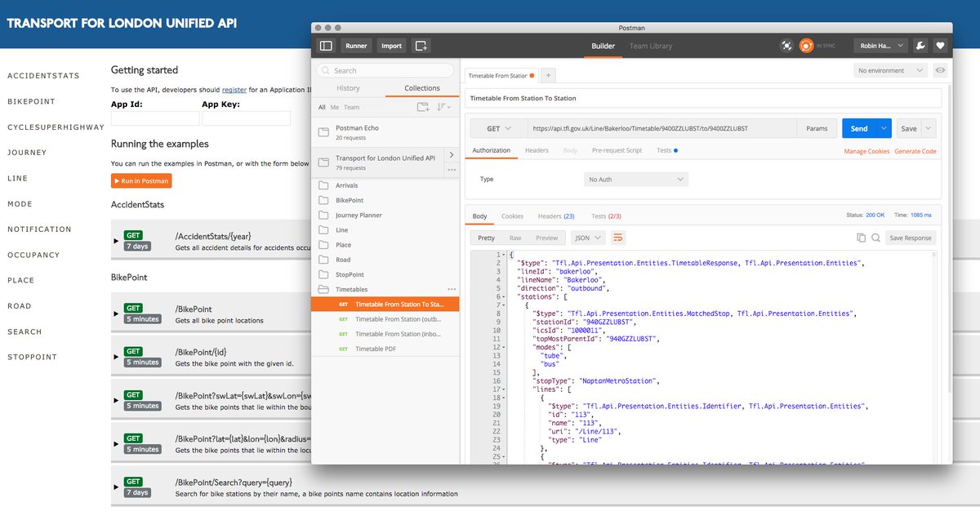The width and height of the screenshot is (980, 516).
Task: Switch to the Team Library tab
Action: 651,46
